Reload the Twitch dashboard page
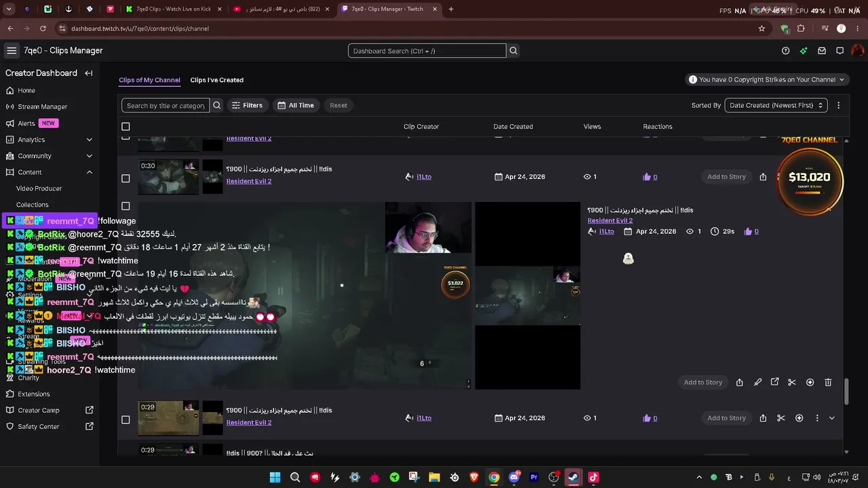 point(43,28)
